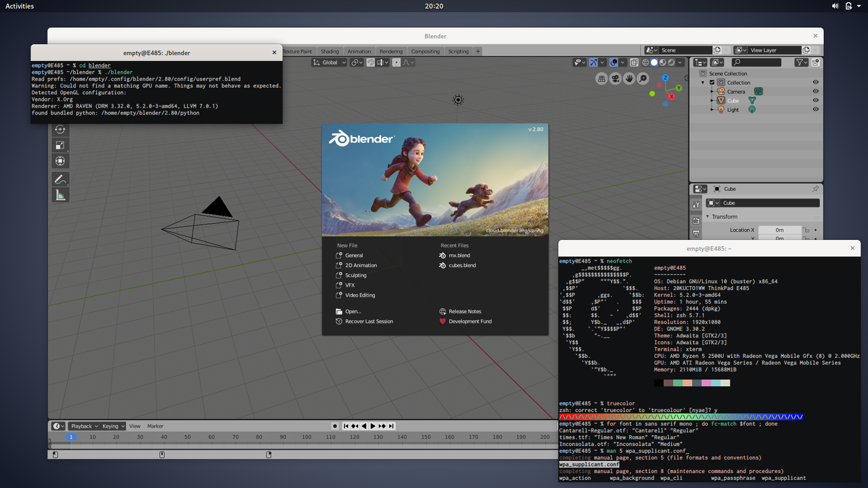Pin the Cube properties panel
This screenshot has width=868, height=488.
click(815, 189)
